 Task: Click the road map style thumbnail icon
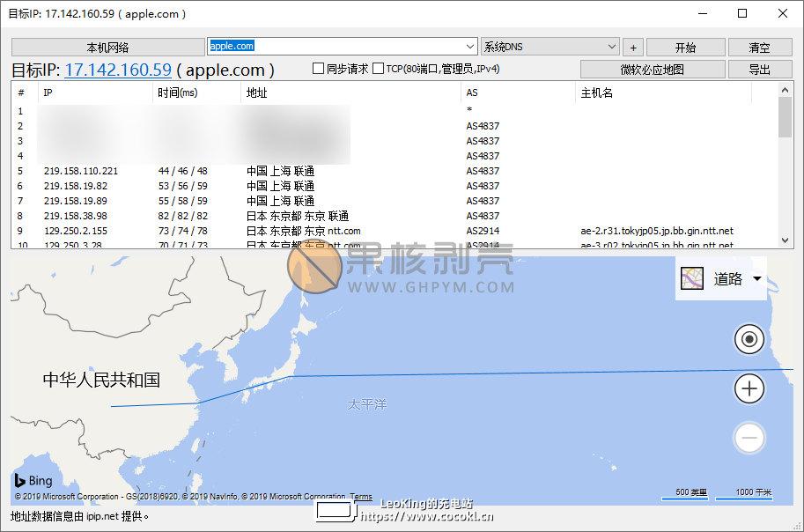coord(691,278)
